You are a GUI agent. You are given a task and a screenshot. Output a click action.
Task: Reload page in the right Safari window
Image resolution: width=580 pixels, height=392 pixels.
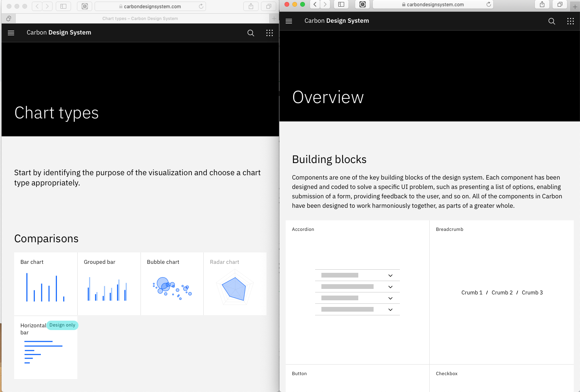click(x=489, y=4)
